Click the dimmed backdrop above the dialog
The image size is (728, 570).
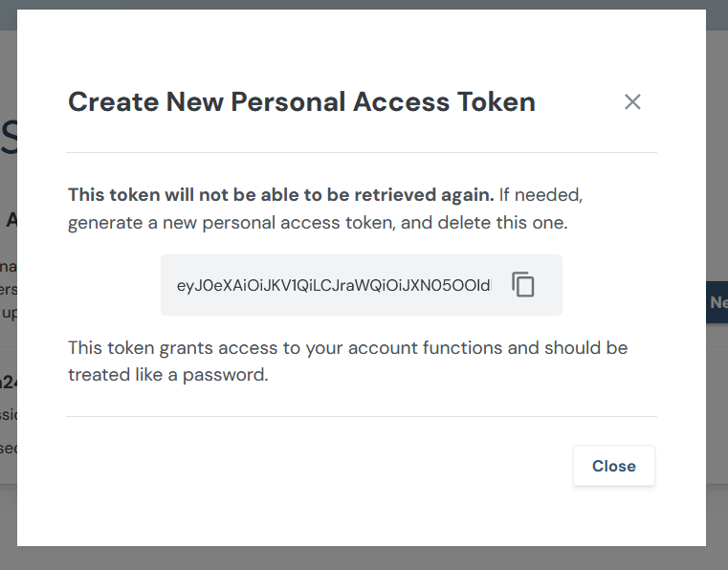[364, 4]
